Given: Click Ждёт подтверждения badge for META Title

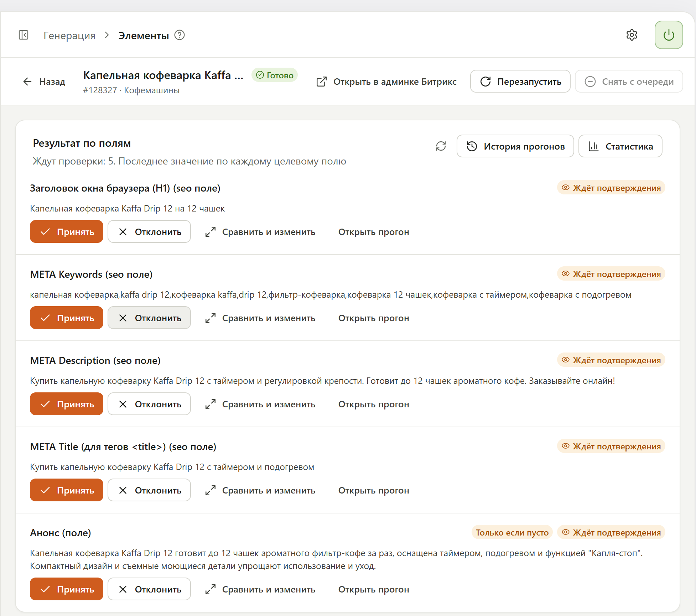Looking at the screenshot, I should 611,446.
